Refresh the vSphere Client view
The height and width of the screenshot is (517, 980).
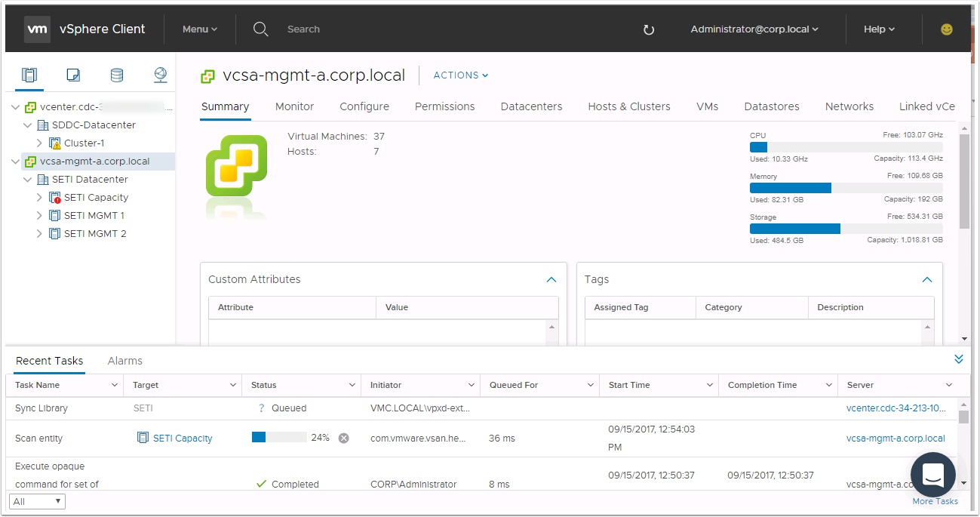point(648,30)
